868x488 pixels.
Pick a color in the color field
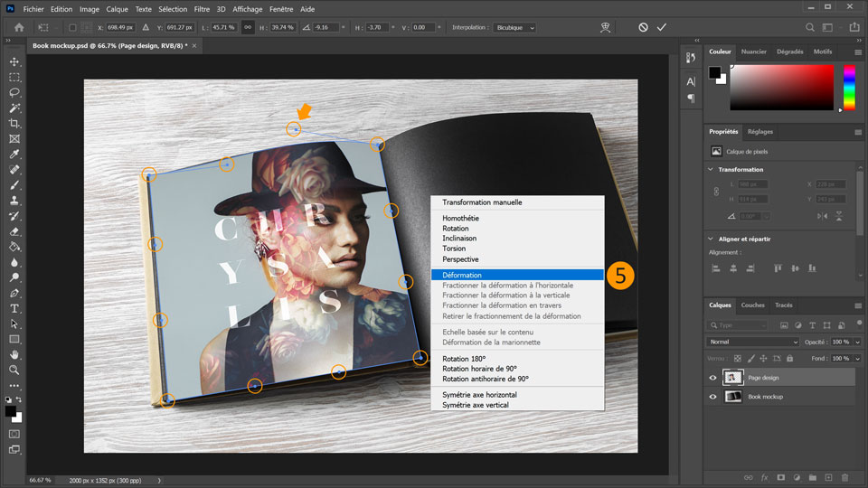(x=781, y=87)
